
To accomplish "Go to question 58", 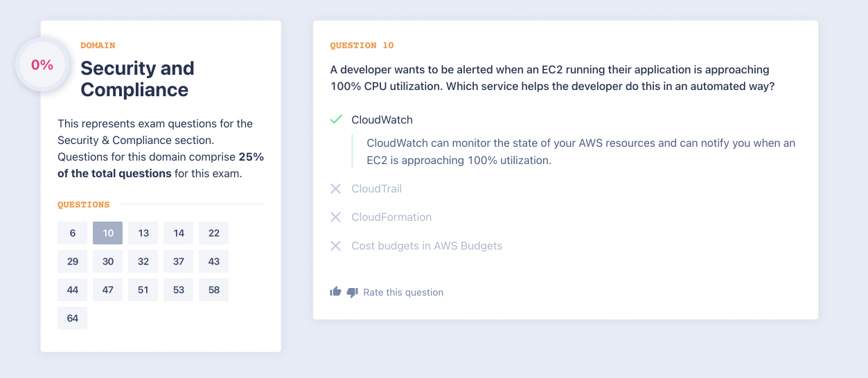I will tap(214, 290).
